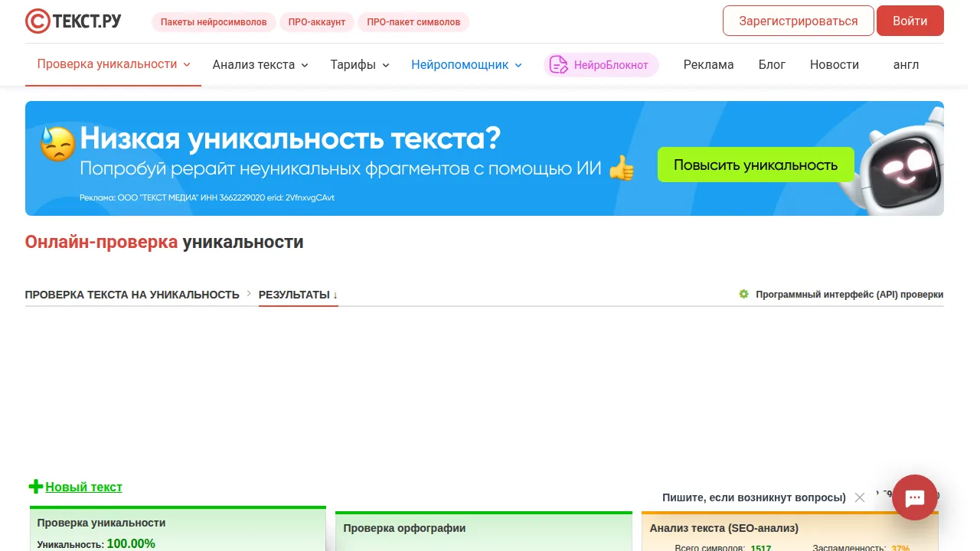Follow the Новый текст link

83,487
